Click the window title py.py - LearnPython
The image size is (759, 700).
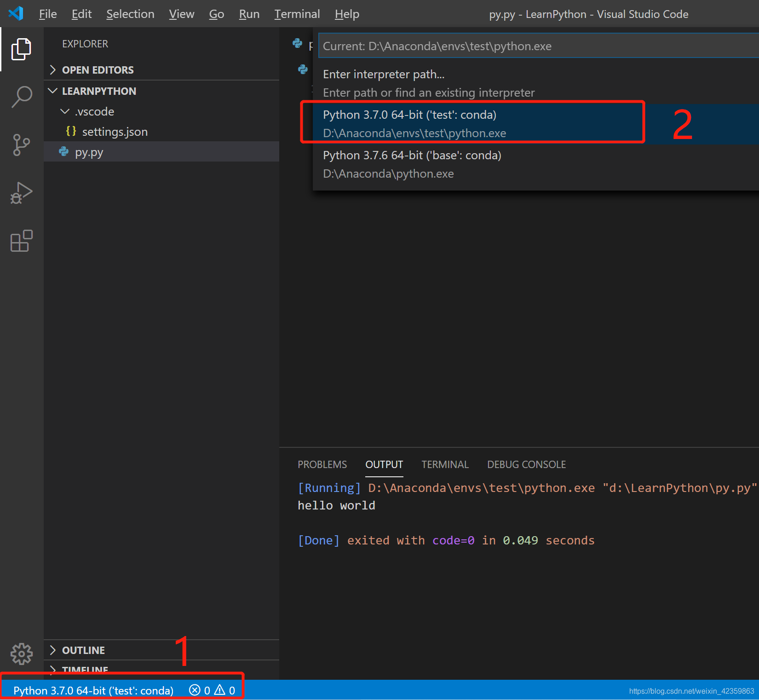click(588, 14)
